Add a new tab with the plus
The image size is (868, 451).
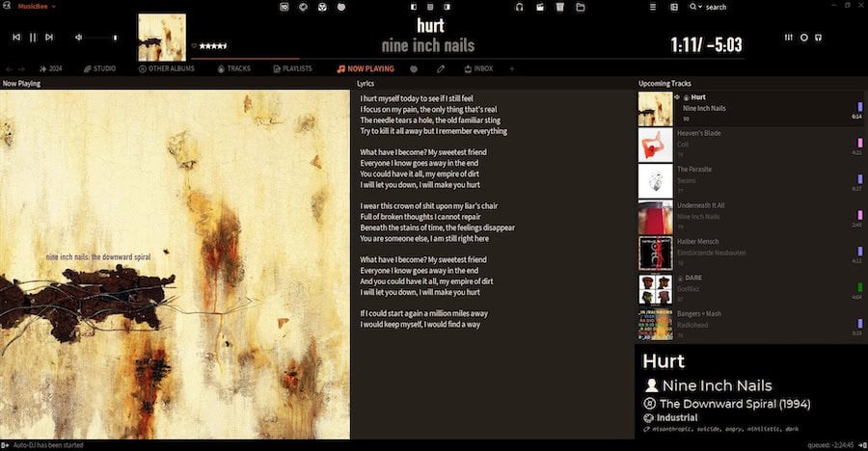click(511, 69)
